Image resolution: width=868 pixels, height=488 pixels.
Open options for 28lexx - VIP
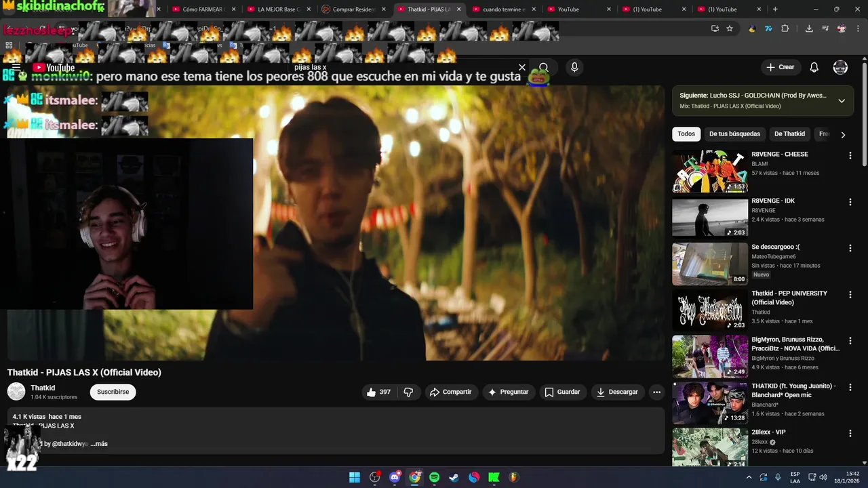point(850,433)
